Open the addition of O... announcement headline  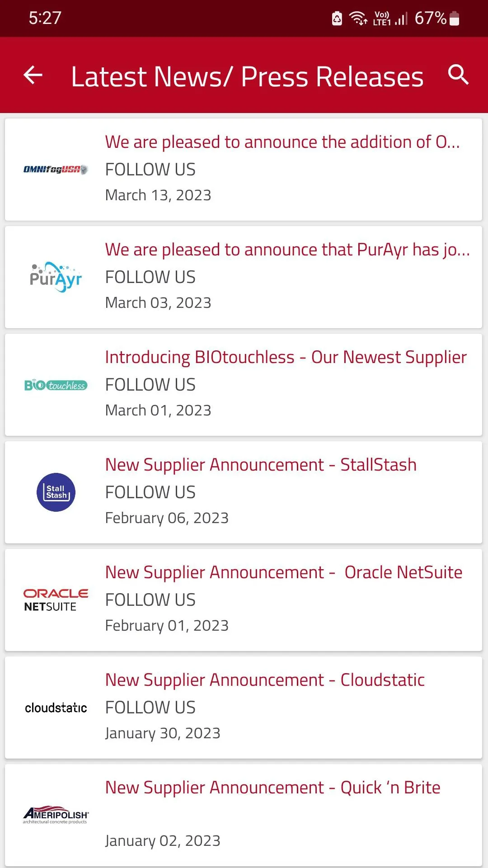(282, 142)
